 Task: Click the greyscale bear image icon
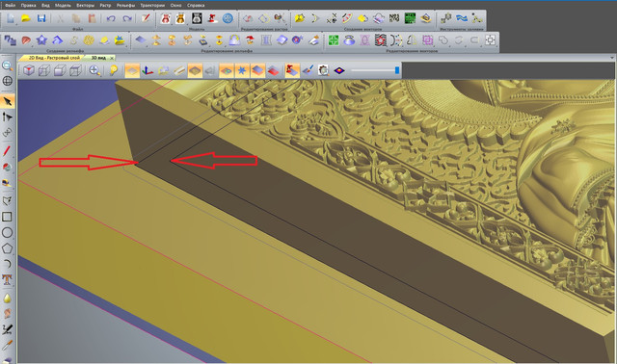click(197, 18)
